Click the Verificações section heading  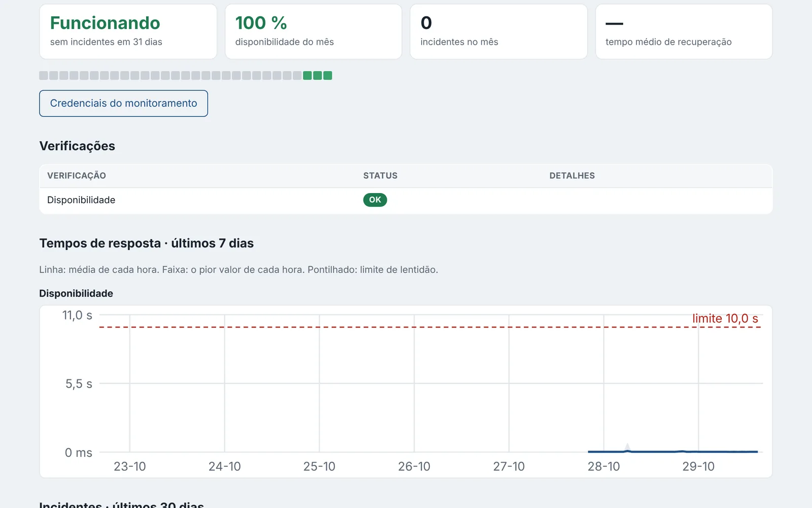pos(77,146)
